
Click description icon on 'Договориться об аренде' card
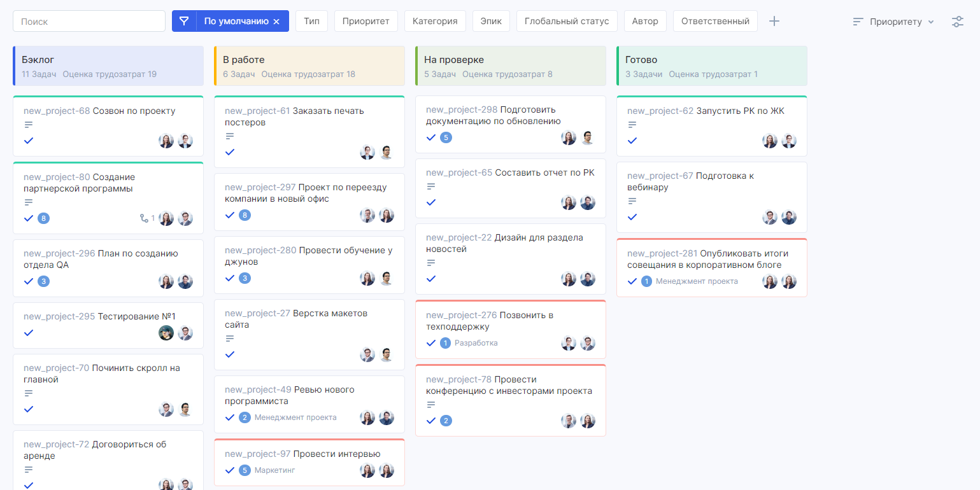coord(28,470)
